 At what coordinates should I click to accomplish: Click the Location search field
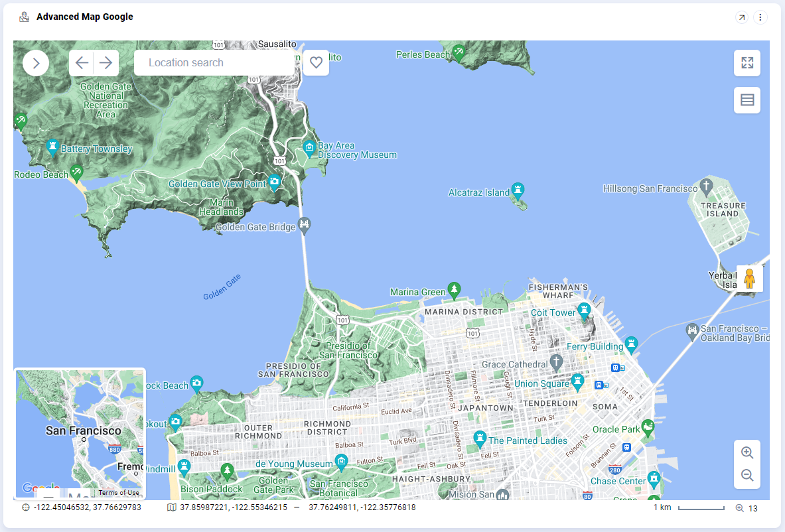pyautogui.click(x=214, y=63)
